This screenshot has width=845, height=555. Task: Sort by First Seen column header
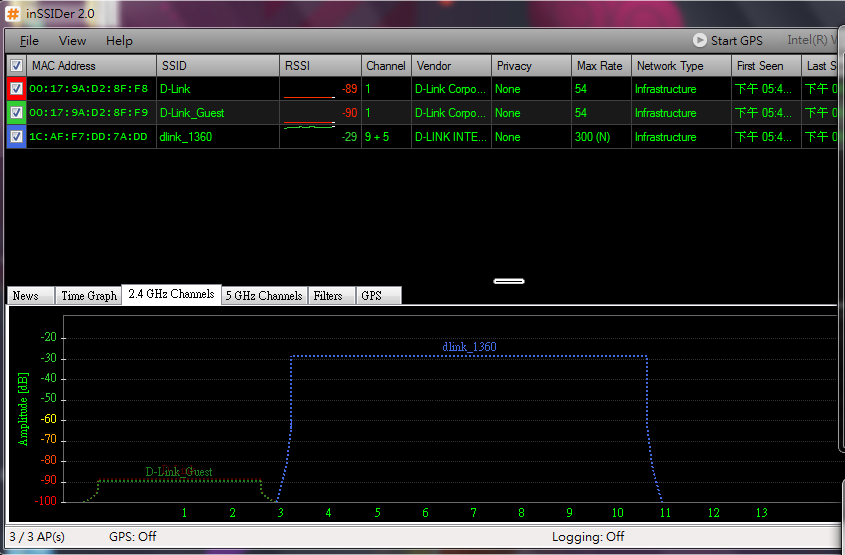click(766, 66)
